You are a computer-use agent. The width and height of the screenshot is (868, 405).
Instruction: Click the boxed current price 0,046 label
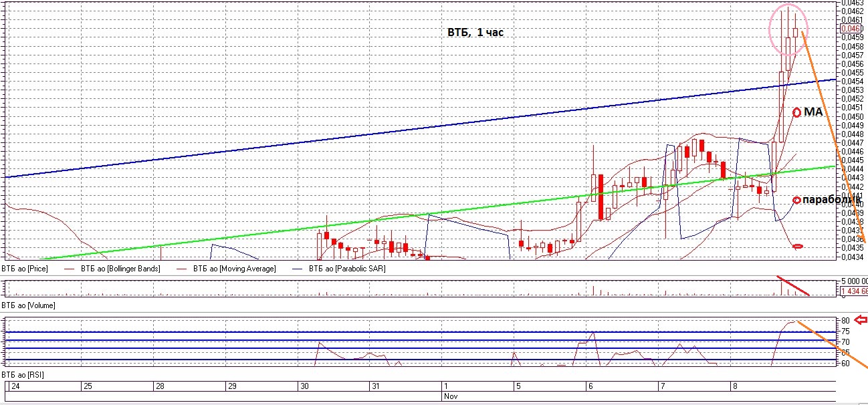coord(851,29)
